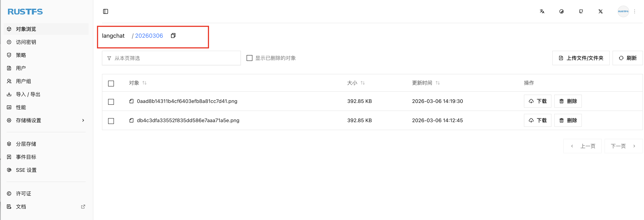644x220 pixels.
Task: Open the language translation switcher
Action: click(542, 12)
